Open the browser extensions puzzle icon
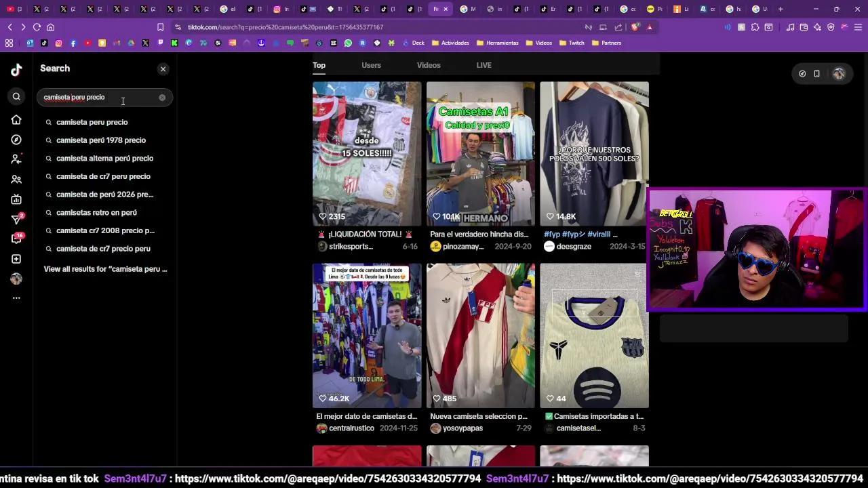Screen dimensions: 868x488 tap(755, 27)
